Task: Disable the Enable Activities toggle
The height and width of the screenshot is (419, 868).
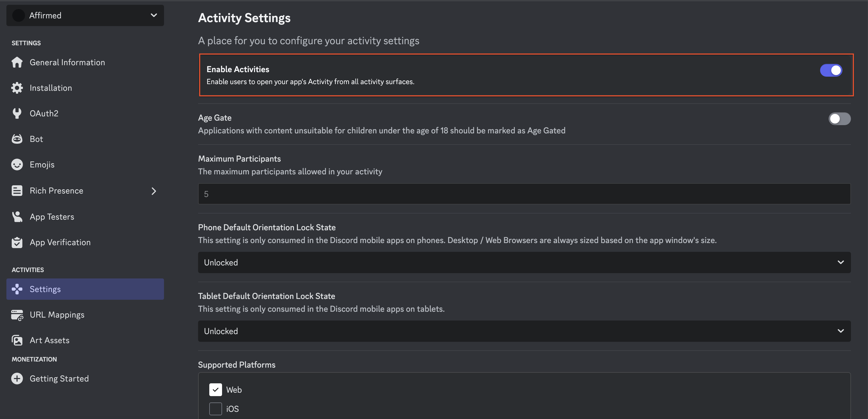Action: 831,70
